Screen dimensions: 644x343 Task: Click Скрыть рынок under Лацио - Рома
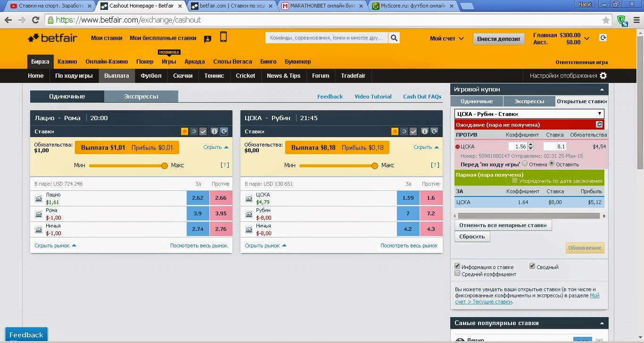click(55, 245)
